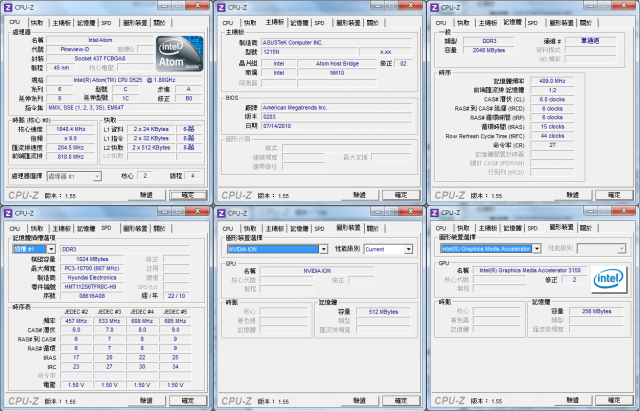Image resolution: width=640 pixels, height=411 pixels.
Task: Select 快取 tab in NVIDIA ION window
Action: (x=250, y=229)
